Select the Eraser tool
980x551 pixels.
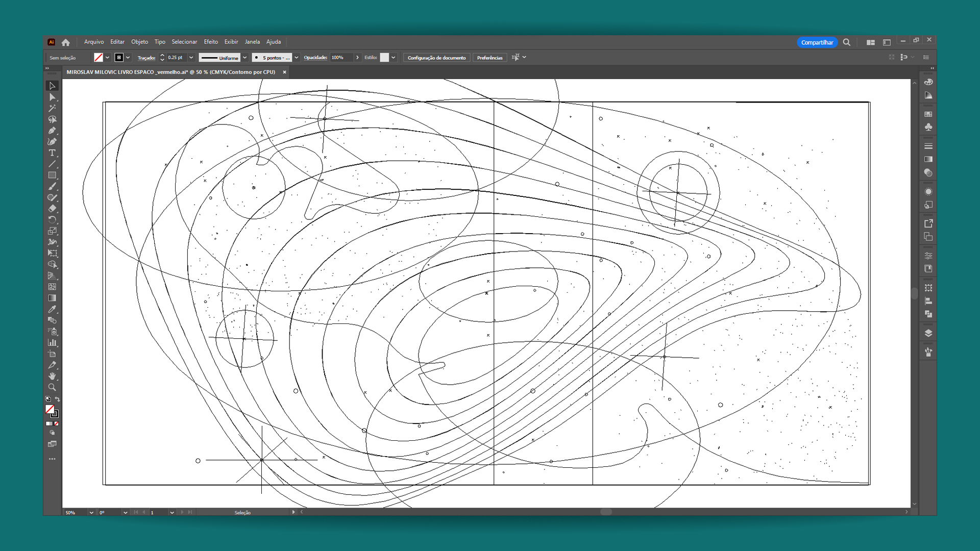point(52,209)
